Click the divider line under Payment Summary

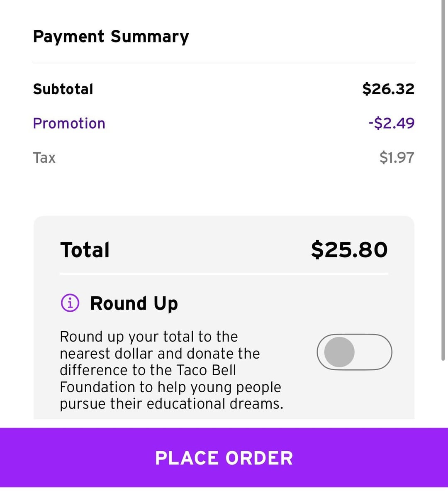[224, 63]
